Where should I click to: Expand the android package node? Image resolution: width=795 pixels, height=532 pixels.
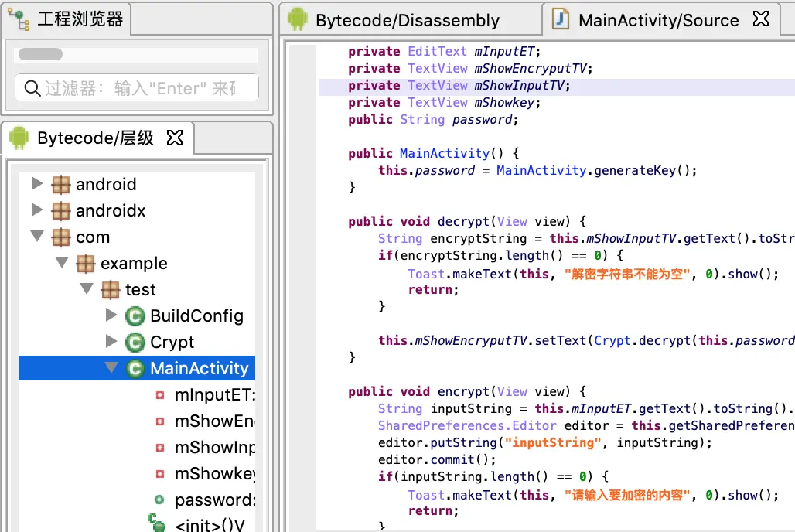tap(37, 183)
